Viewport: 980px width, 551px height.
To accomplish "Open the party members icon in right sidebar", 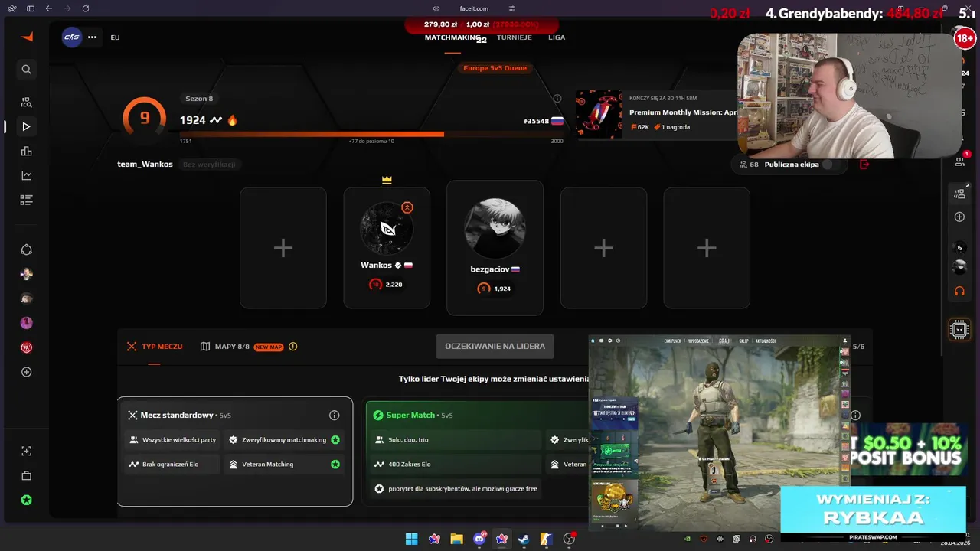I will tap(959, 193).
